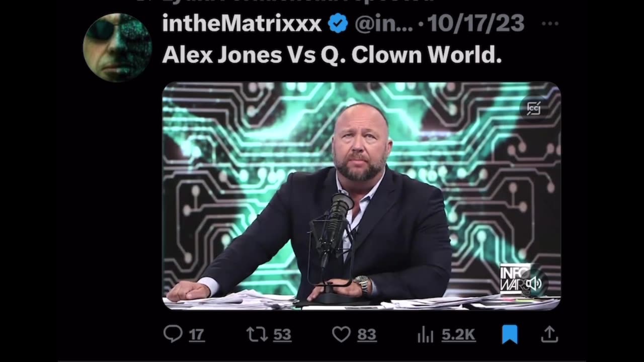Like the post with heart icon
The image size is (644, 362).
(341, 334)
